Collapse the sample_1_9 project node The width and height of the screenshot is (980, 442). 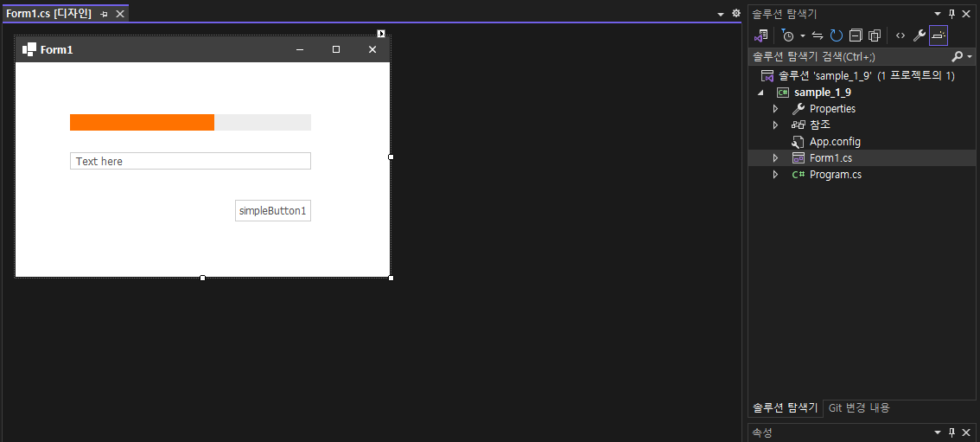pos(760,93)
